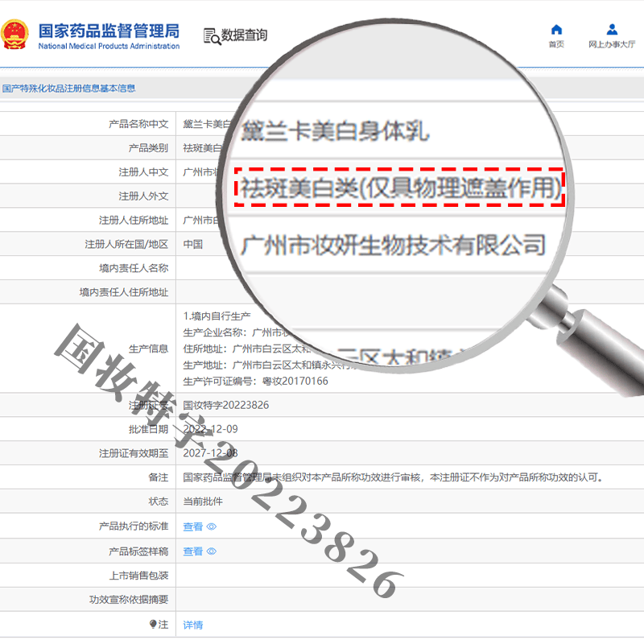Click the 境内责任人名称 label
Image resolution: width=644 pixels, height=644 pixels.
pos(134,268)
